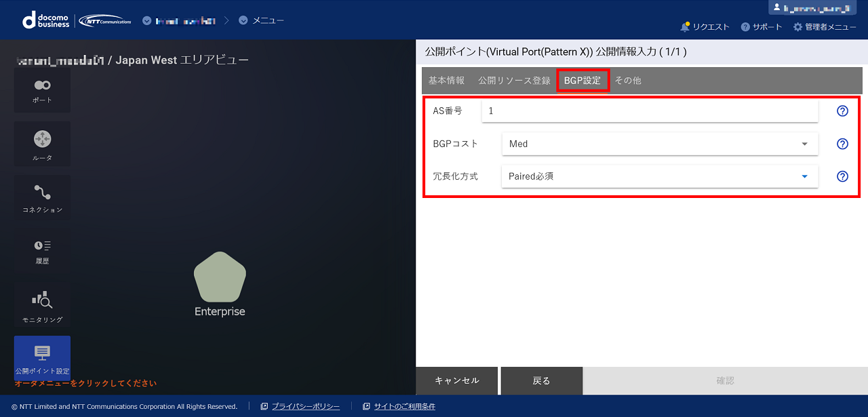Click the 戻る button

click(542, 381)
